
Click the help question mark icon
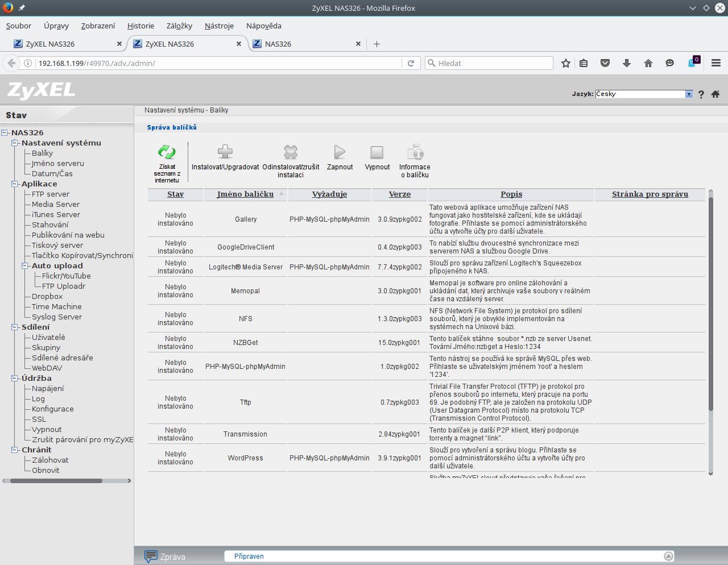(701, 94)
